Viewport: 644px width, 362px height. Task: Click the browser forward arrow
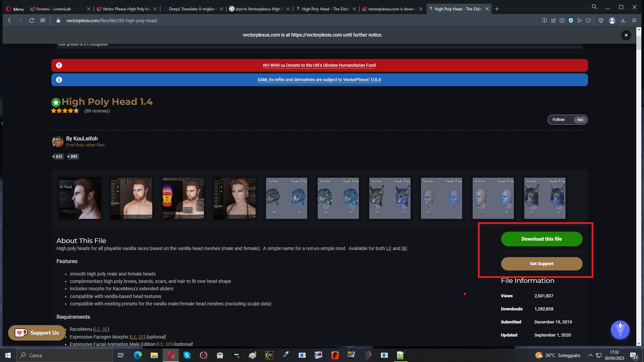pos(20,20)
